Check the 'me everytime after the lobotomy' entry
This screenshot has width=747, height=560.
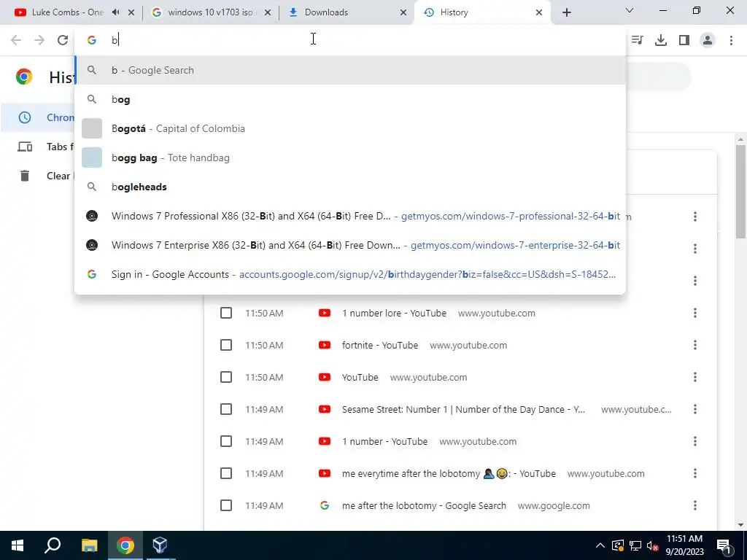click(226, 473)
